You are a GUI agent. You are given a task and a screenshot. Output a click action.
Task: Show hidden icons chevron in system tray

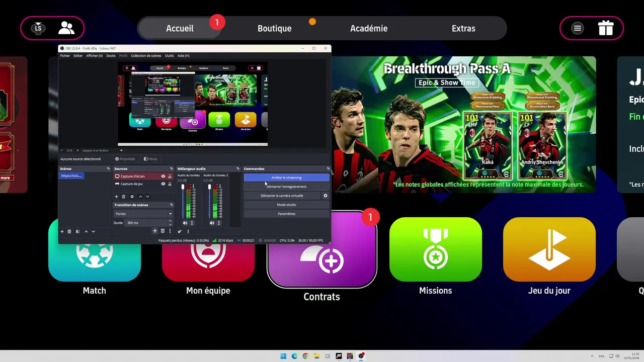point(592,356)
